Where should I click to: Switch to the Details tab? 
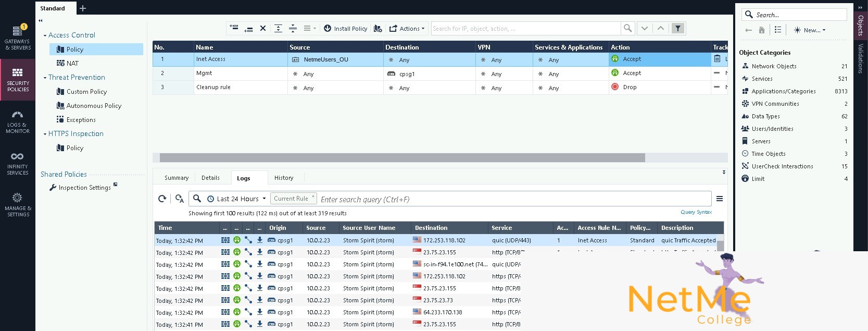click(210, 178)
